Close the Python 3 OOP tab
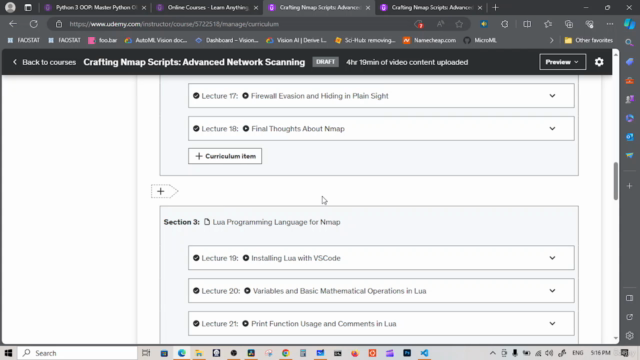This screenshot has width=640, height=360. (144, 8)
